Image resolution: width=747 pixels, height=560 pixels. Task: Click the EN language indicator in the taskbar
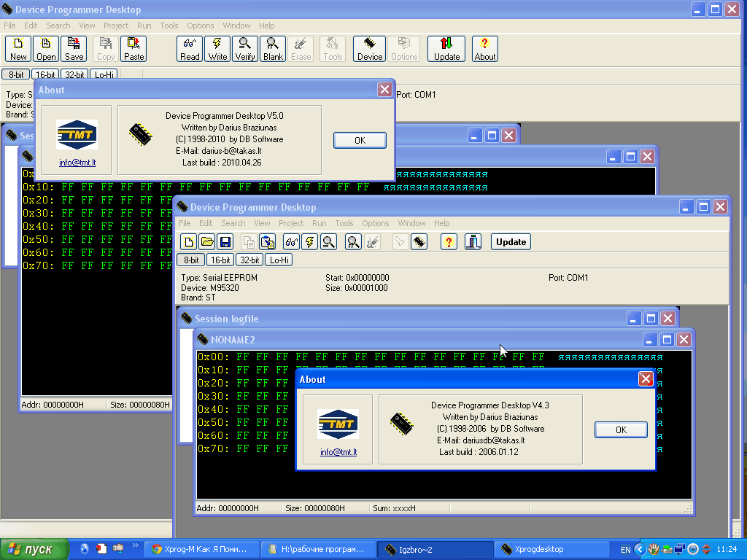[x=625, y=550]
